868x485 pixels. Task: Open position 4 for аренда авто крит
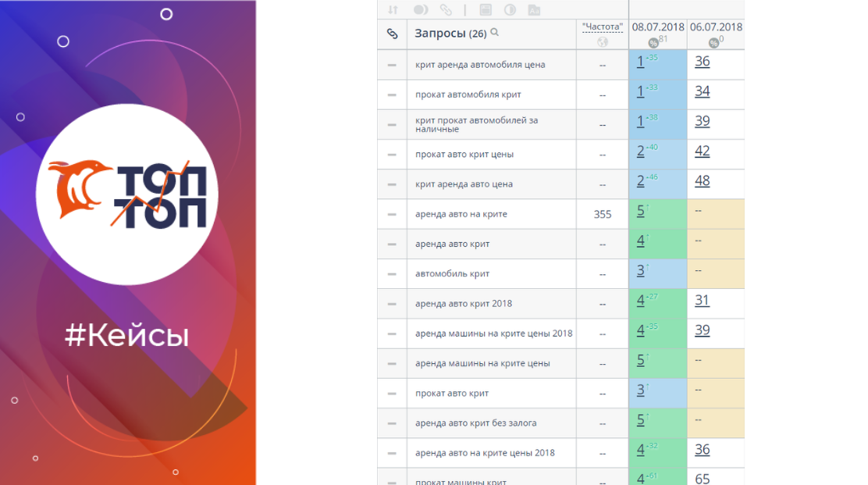(x=641, y=241)
